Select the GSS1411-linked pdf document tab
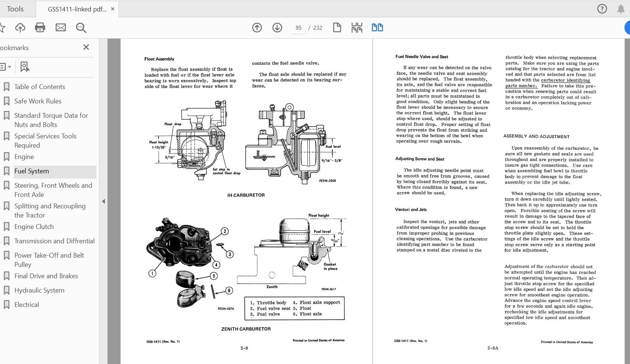 [x=77, y=9]
